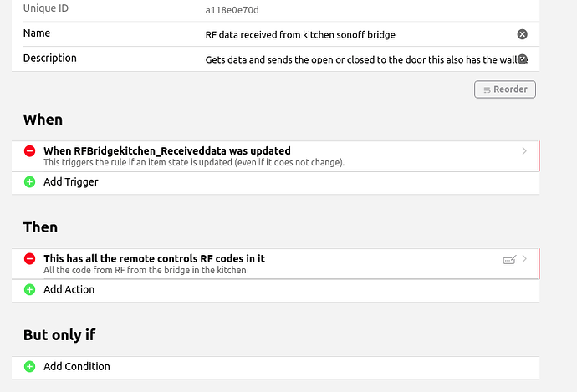The width and height of the screenshot is (577, 392).
Task: Remove the RFBridgekitchen_Receiveddata trigger via red minus
Action: (29, 151)
